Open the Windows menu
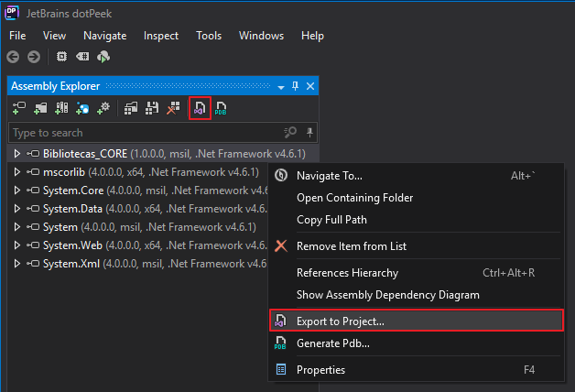The width and height of the screenshot is (575, 392). pos(261,36)
